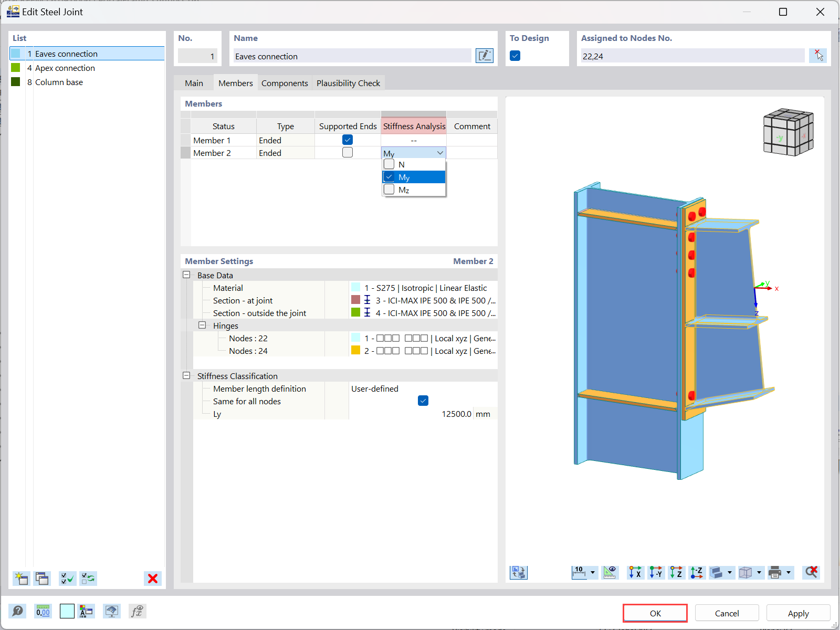Enable Supported Ends for Member 2
The height and width of the screenshot is (630, 840).
tap(348, 152)
